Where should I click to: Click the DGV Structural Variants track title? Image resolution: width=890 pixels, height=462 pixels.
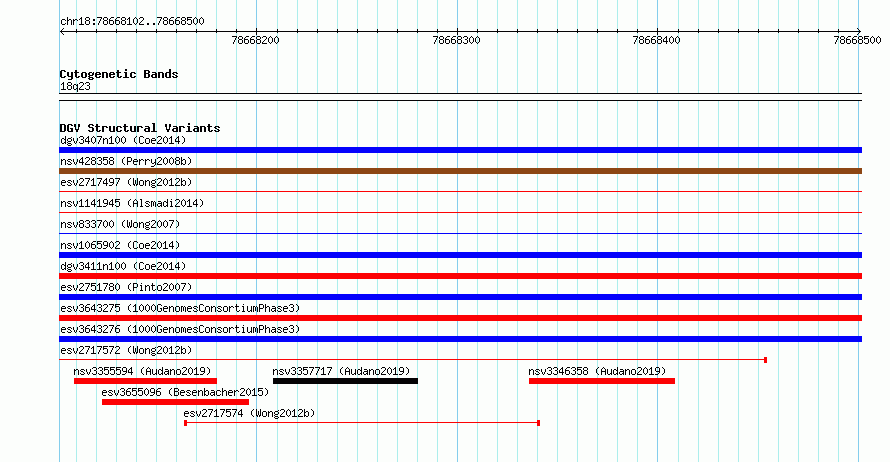tap(140, 128)
